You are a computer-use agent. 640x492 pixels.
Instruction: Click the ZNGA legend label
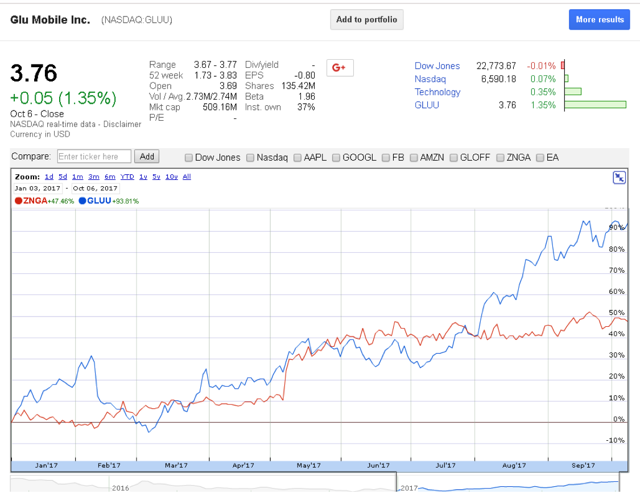coord(35,201)
